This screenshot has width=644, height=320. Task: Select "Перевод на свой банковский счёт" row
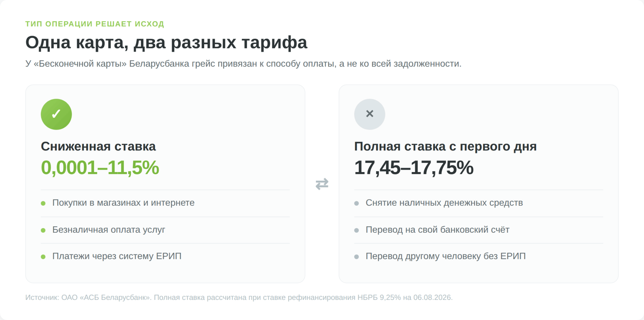pos(479,230)
